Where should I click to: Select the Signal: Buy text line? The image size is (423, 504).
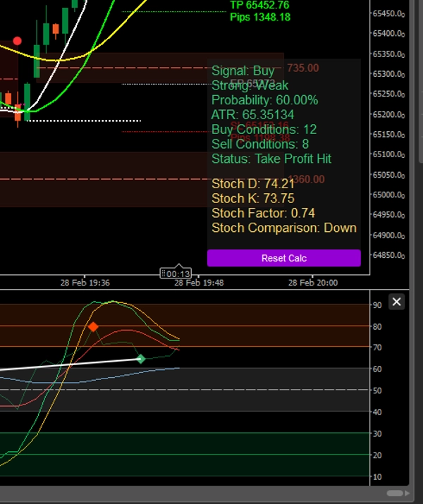[243, 71]
